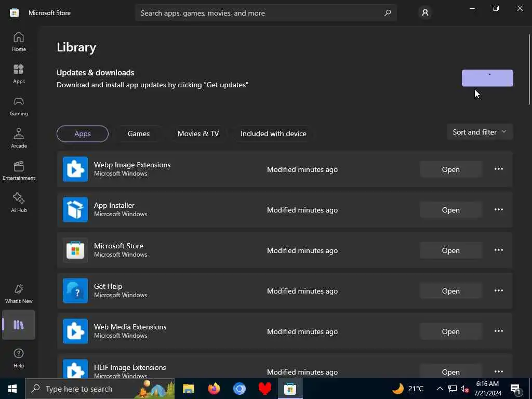
Task: Click the Webp Image Extensions title
Action: 132,165
